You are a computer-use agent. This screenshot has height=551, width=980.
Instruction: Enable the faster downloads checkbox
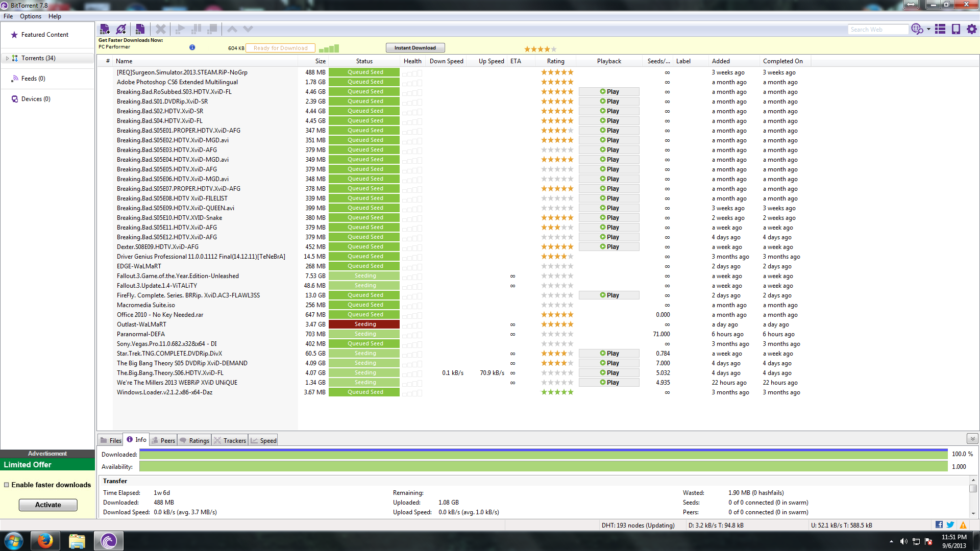tap(7, 485)
